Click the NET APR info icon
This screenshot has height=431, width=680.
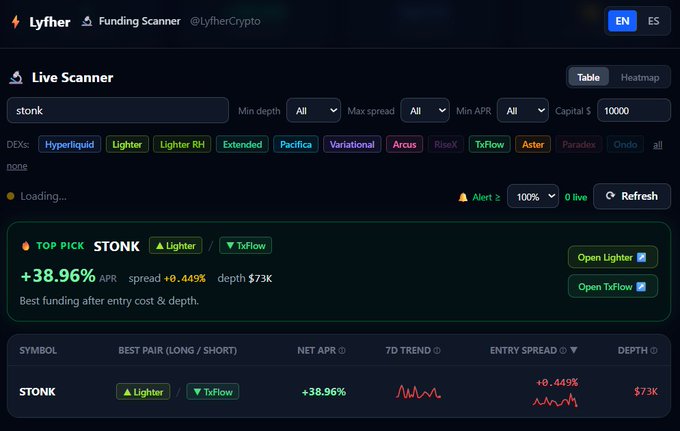coord(342,350)
